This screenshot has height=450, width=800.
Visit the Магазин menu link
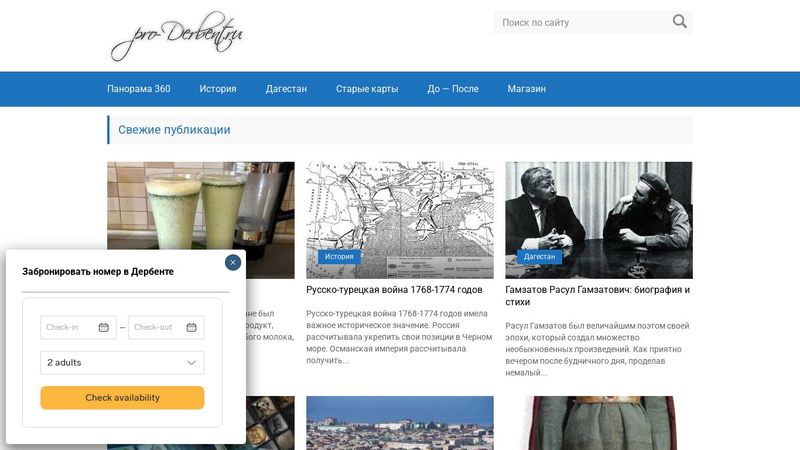[527, 89]
